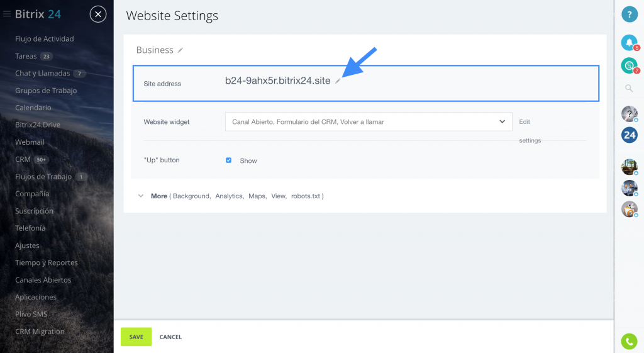The image size is (644, 353).
Task: Click the site address b24-9ahx5r.bitrix24.site
Action: [x=277, y=81]
